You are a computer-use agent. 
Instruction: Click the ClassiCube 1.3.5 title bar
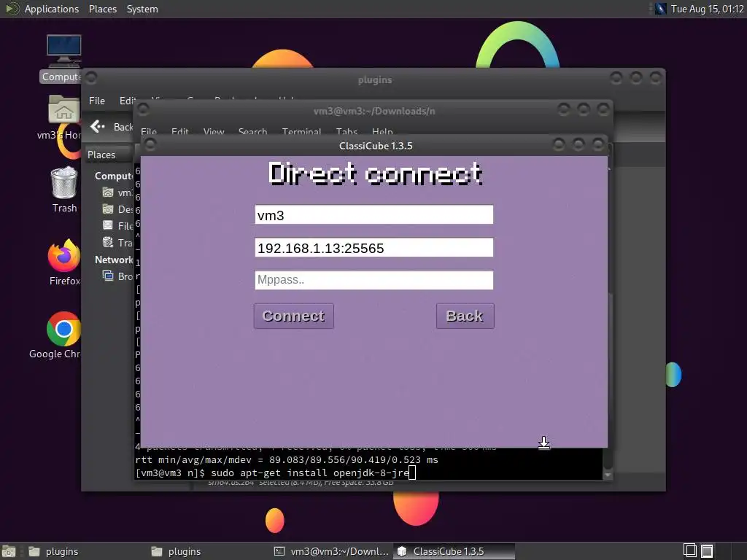pyautogui.click(x=376, y=146)
